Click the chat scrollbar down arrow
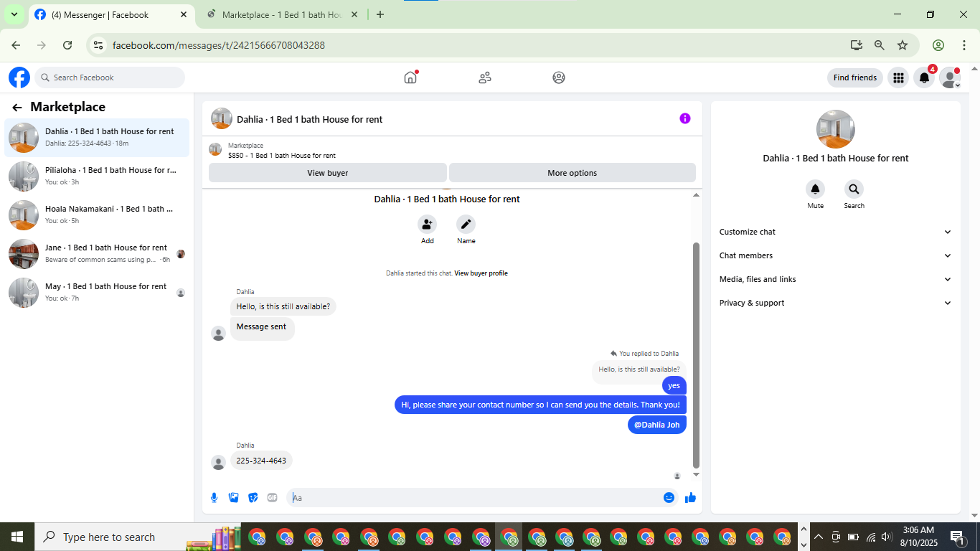This screenshot has width=980, height=551. [696, 475]
